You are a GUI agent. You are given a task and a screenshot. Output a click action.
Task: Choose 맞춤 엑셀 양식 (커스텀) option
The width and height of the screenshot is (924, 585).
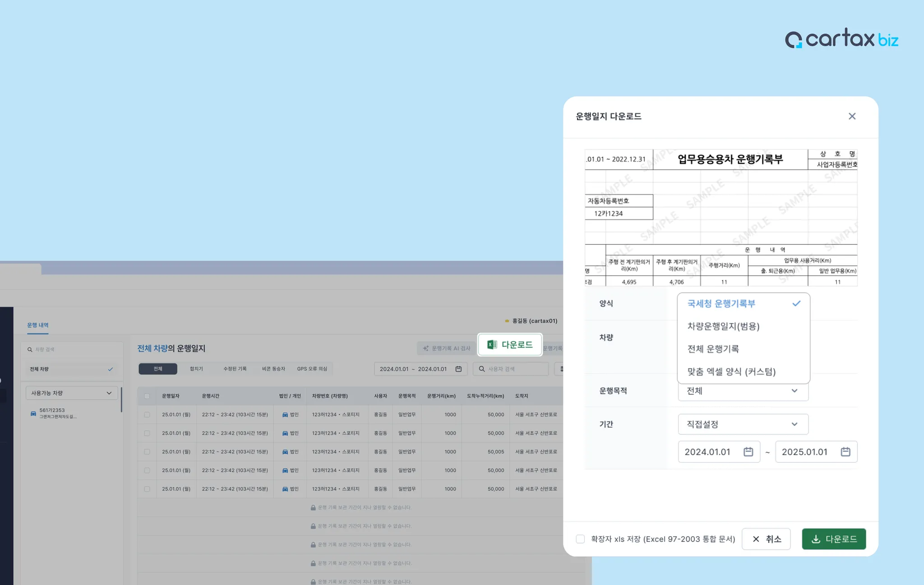(731, 372)
